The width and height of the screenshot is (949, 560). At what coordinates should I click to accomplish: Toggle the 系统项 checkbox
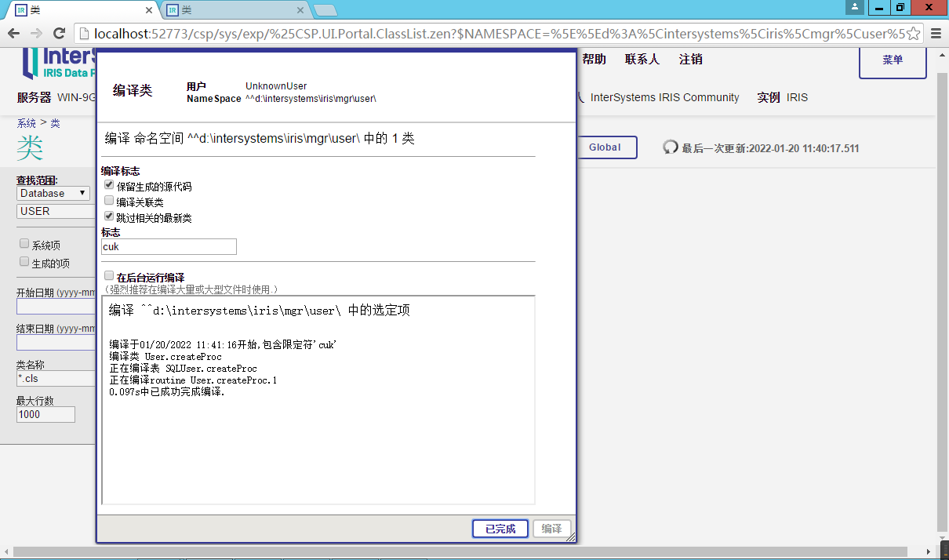(24, 244)
